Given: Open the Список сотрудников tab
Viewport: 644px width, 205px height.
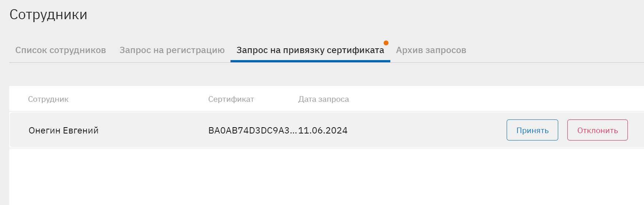Looking at the screenshot, I should click(60, 50).
